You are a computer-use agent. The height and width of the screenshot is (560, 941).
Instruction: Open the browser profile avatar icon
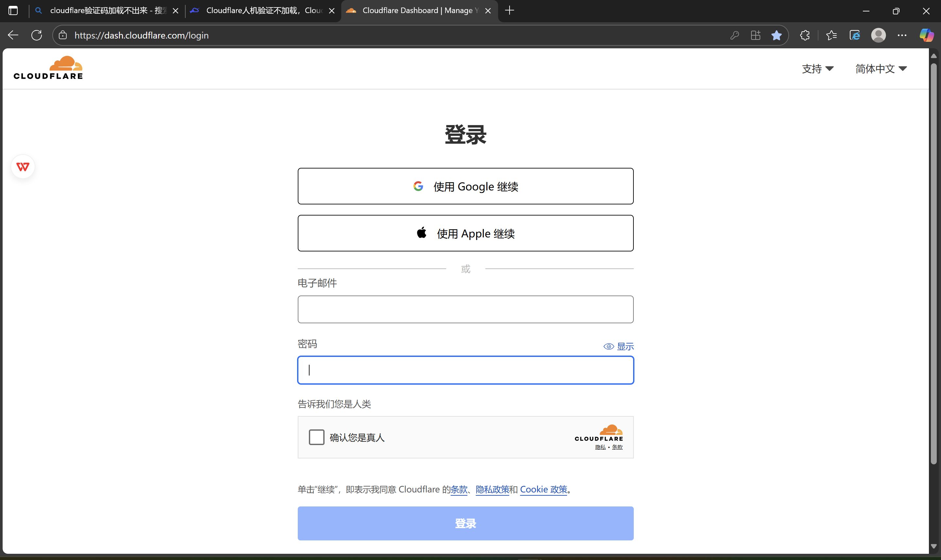pos(878,35)
